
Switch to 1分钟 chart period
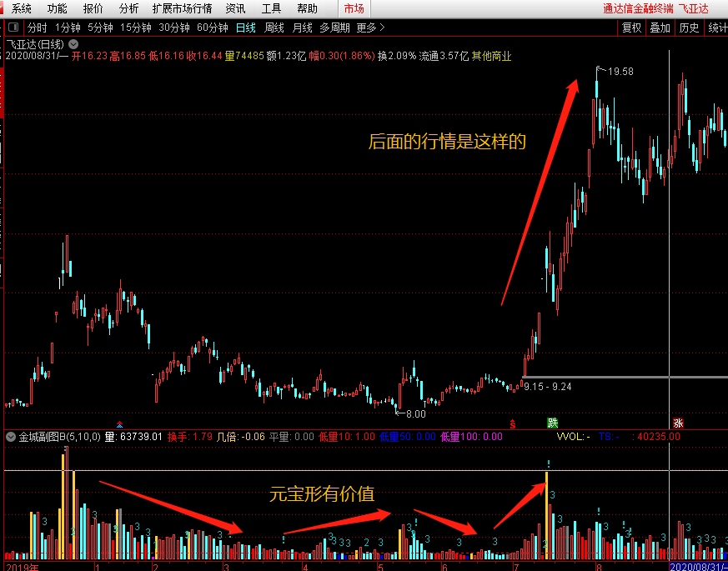[68, 28]
